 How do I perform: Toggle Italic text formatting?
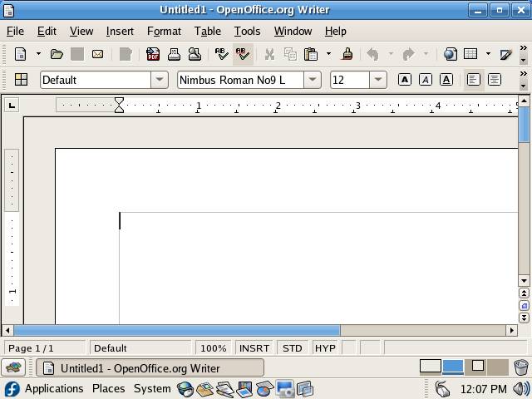[x=426, y=80]
